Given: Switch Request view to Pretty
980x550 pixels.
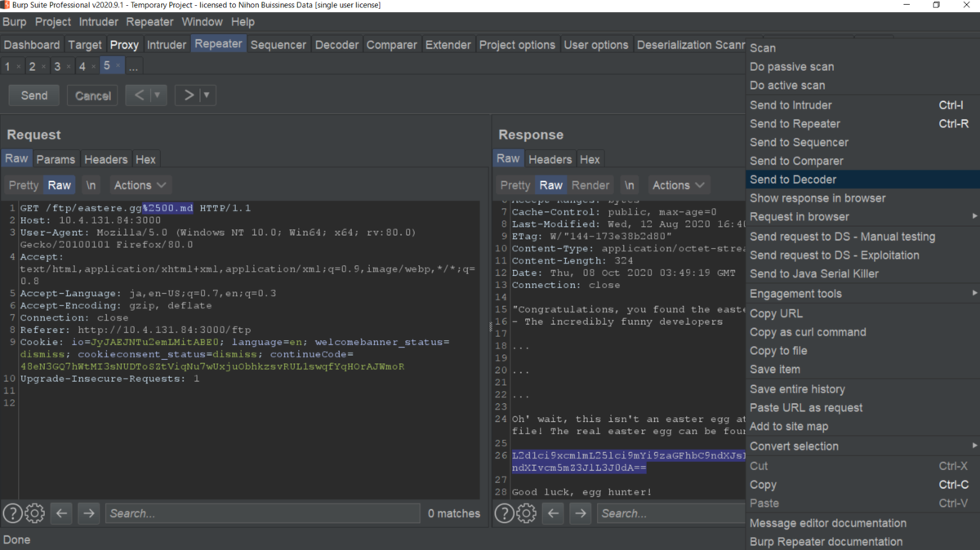Looking at the screenshot, I should coord(24,185).
